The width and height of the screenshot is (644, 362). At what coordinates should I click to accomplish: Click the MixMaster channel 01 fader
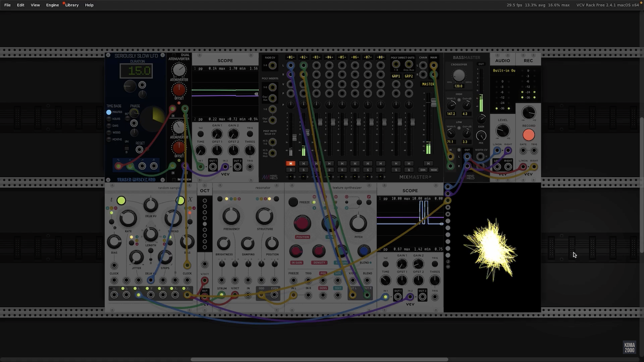pos(294,137)
